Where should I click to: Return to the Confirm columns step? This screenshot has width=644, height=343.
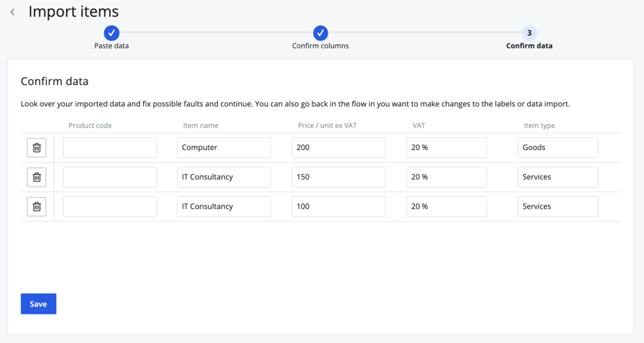(x=320, y=33)
